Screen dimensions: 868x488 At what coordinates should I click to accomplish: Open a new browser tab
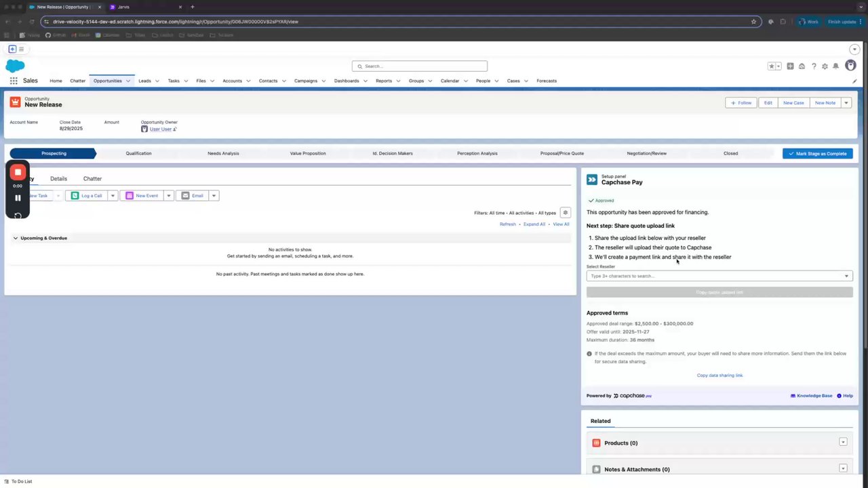193,7
